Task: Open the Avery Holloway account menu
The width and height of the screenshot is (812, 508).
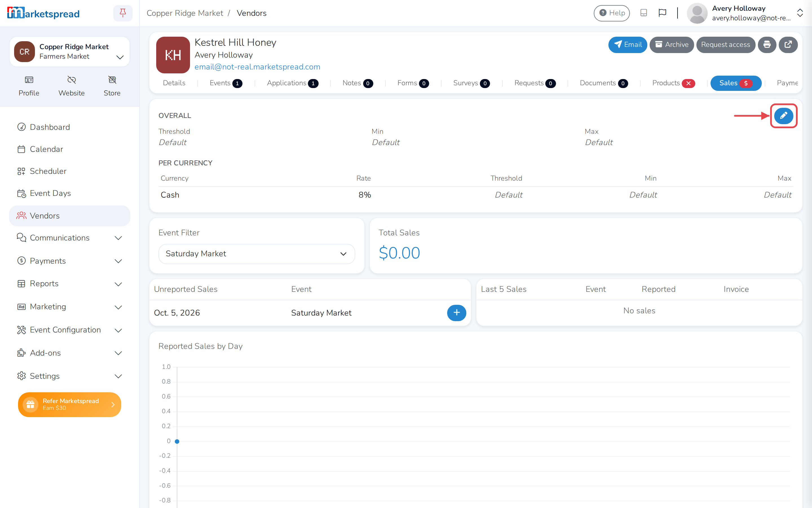Action: (x=745, y=13)
